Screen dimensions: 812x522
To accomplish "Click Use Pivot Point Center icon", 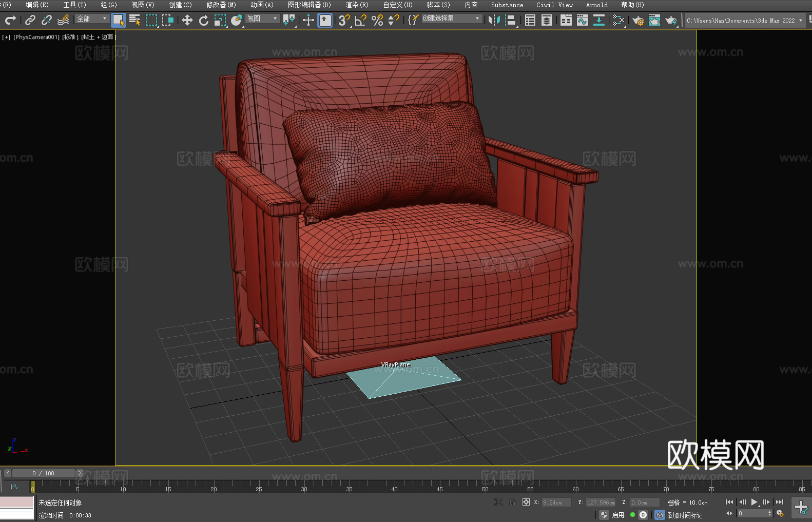I will [289, 20].
